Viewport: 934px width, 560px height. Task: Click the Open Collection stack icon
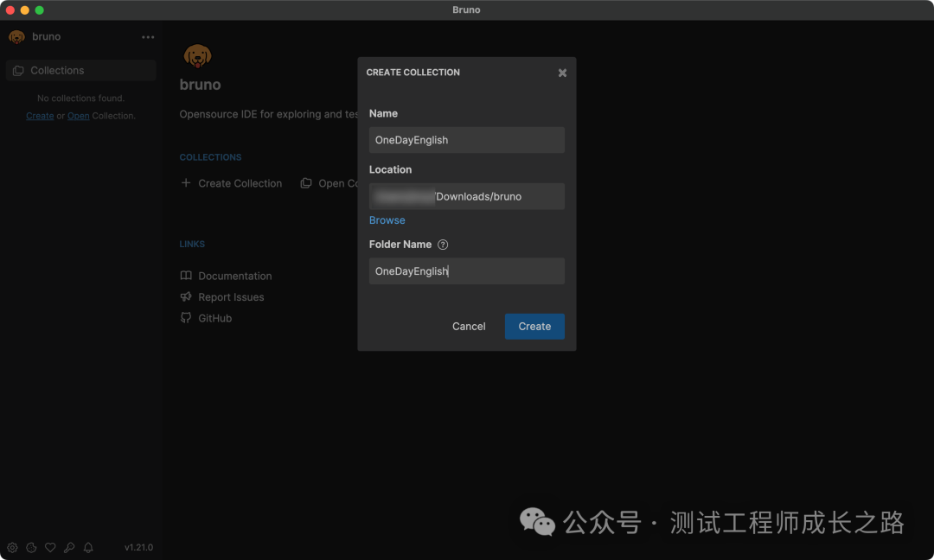click(x=306, y=182)
